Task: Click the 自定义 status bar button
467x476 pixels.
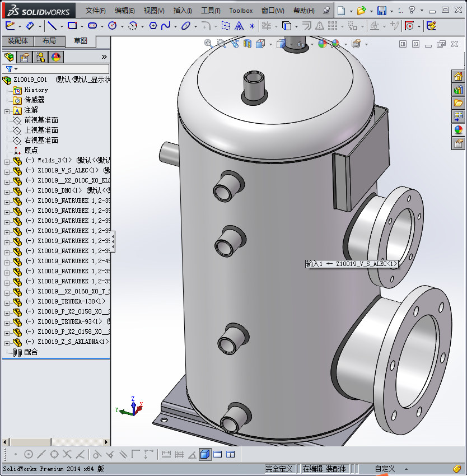Action: tap(385, 469)
